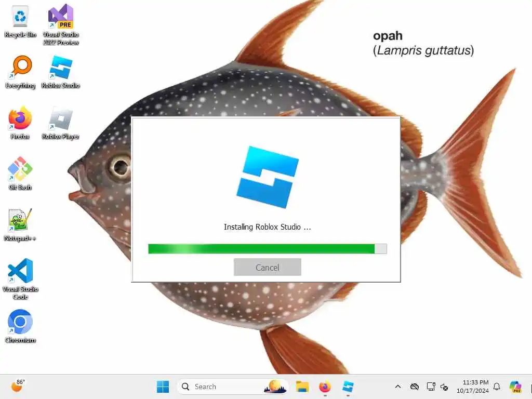This screenshot has height=399, width=532.
Task: Select the Chromium desktop shortcut
Action: tap(20, 326)
